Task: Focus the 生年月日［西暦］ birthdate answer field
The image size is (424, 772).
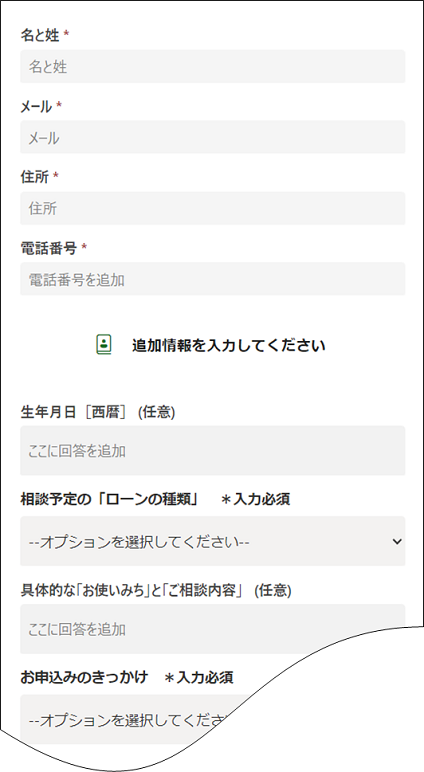Action: 213,450
